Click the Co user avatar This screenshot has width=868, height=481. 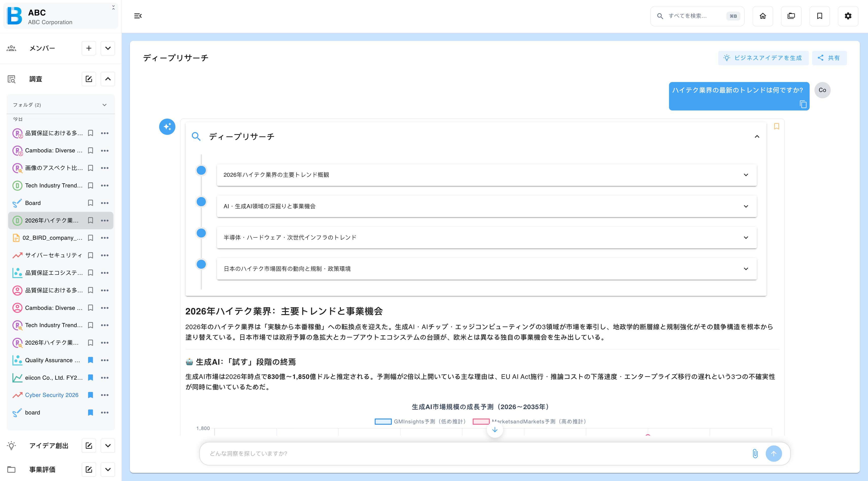[822, 90]
